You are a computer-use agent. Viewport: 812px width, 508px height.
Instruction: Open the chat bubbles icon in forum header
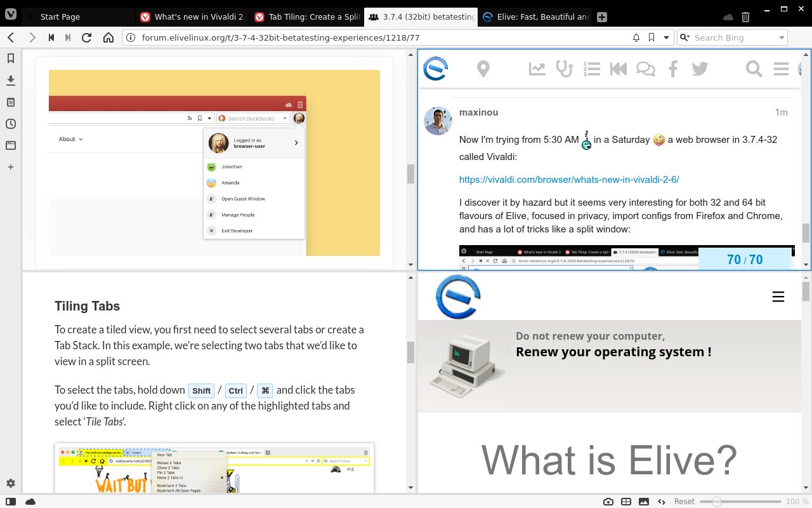[646, 69]
